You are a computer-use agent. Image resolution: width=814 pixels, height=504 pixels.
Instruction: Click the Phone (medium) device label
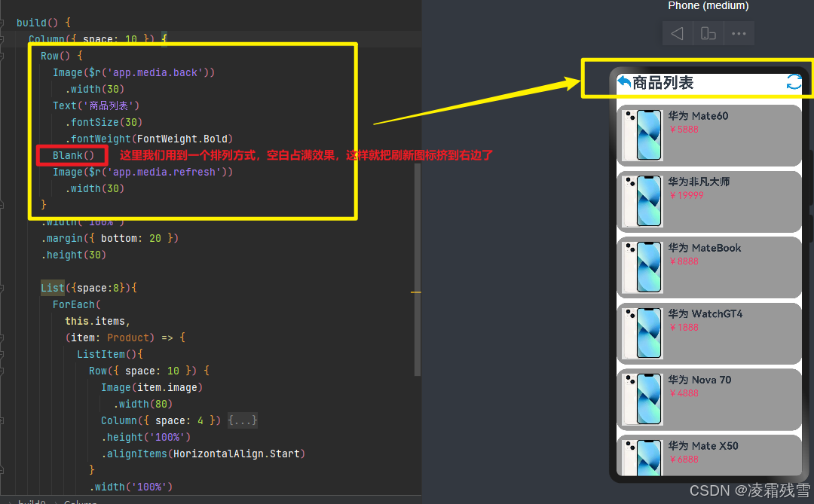708,6
